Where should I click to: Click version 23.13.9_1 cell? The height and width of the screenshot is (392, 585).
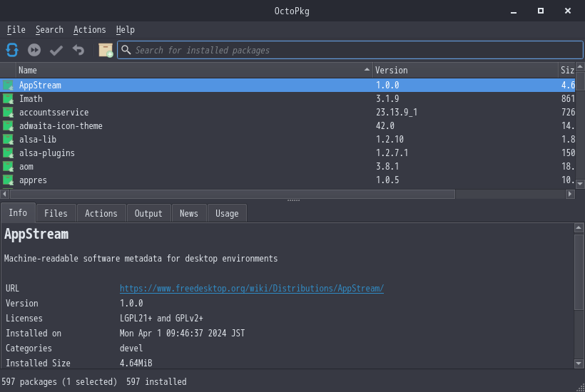click(397, 112)
